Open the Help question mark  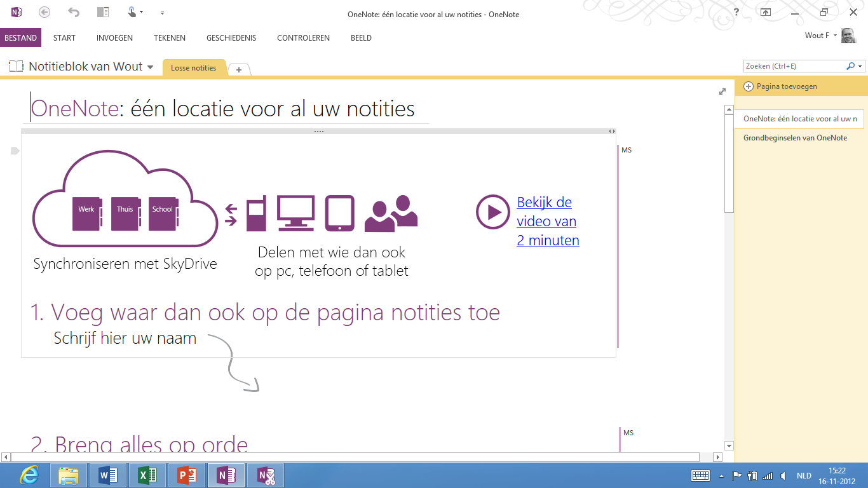[736, 12]
